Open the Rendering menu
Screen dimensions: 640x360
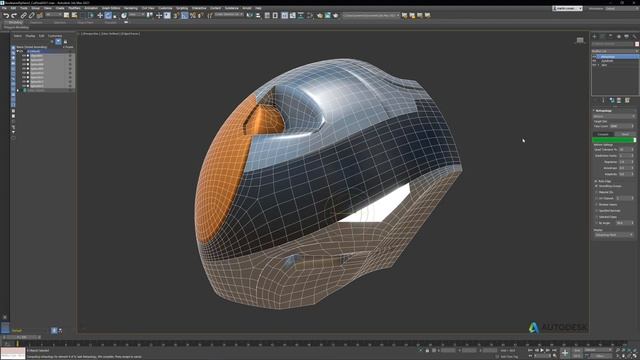coord(130,8)
